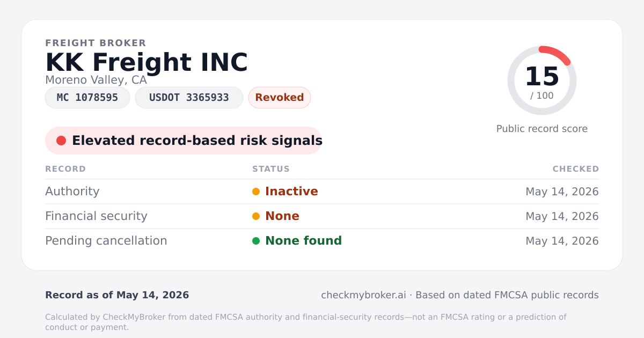Click the orange dot next to Inactive

pyautogui.click(x=256, y=192)
